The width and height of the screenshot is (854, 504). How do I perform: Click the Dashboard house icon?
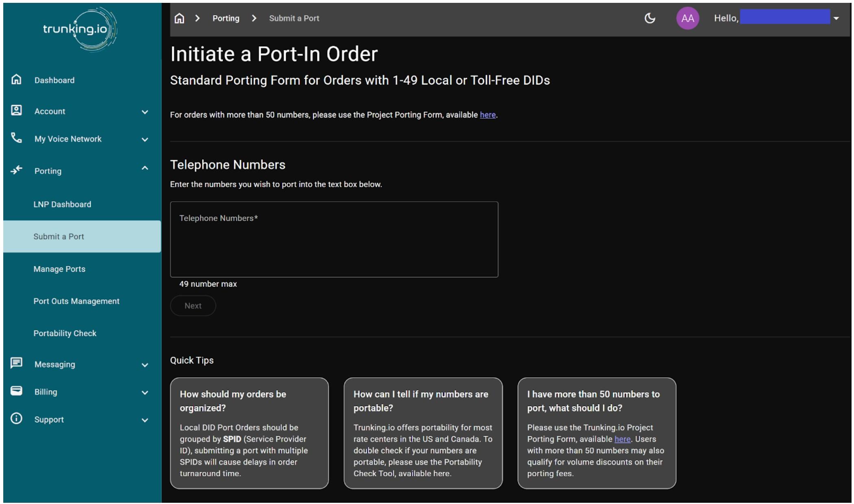coord(16,79)
